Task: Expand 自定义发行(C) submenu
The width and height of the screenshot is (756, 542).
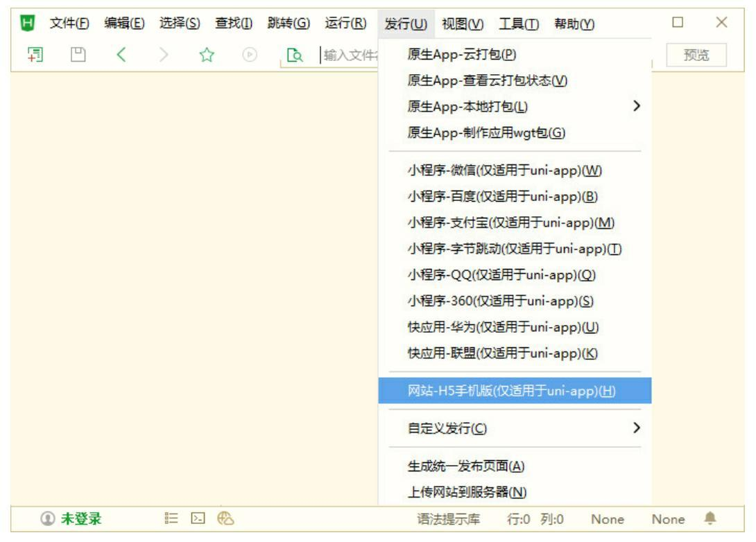Action: pos(515,428)
